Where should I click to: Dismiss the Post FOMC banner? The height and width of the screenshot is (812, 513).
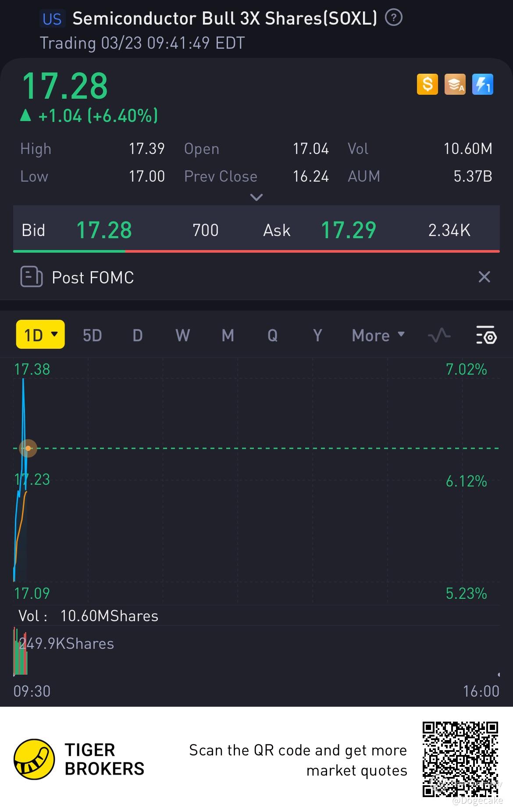pos(484,277)
